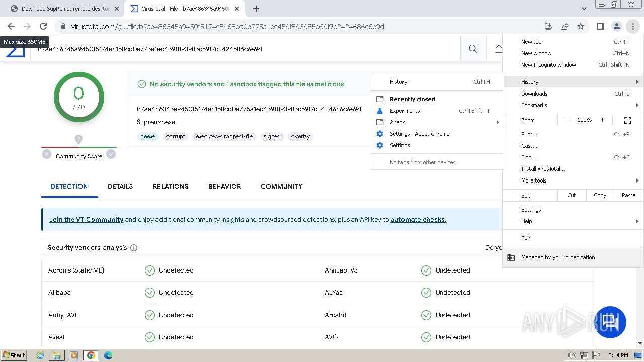Screen dimensions: 644x362
Task: Open the side panel icon
Action: click(x=600, y=26)
